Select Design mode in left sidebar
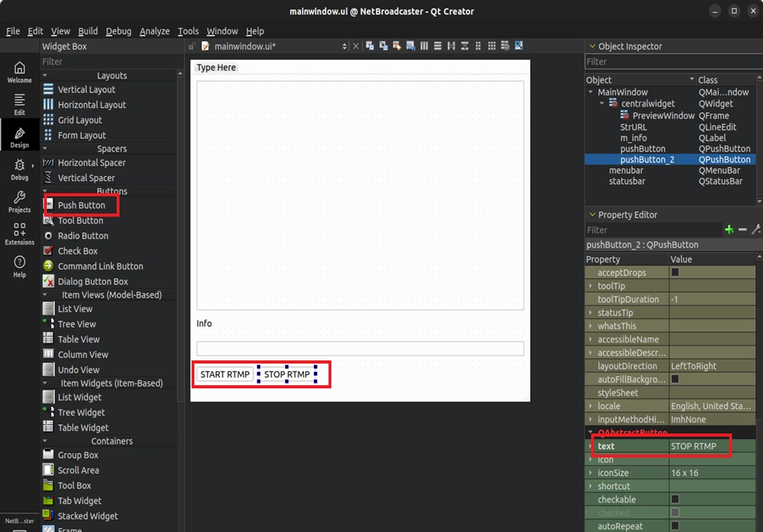This screenshot has height=532, width=763. point(19,137)
